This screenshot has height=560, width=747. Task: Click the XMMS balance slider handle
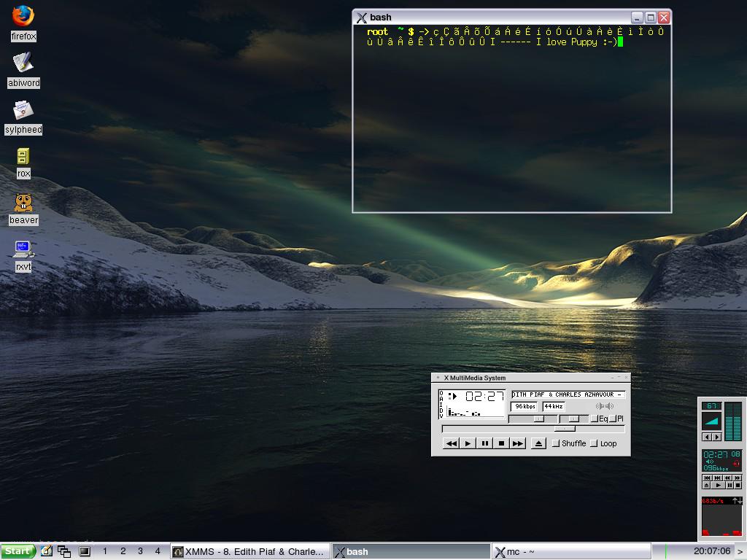(574, 419)
